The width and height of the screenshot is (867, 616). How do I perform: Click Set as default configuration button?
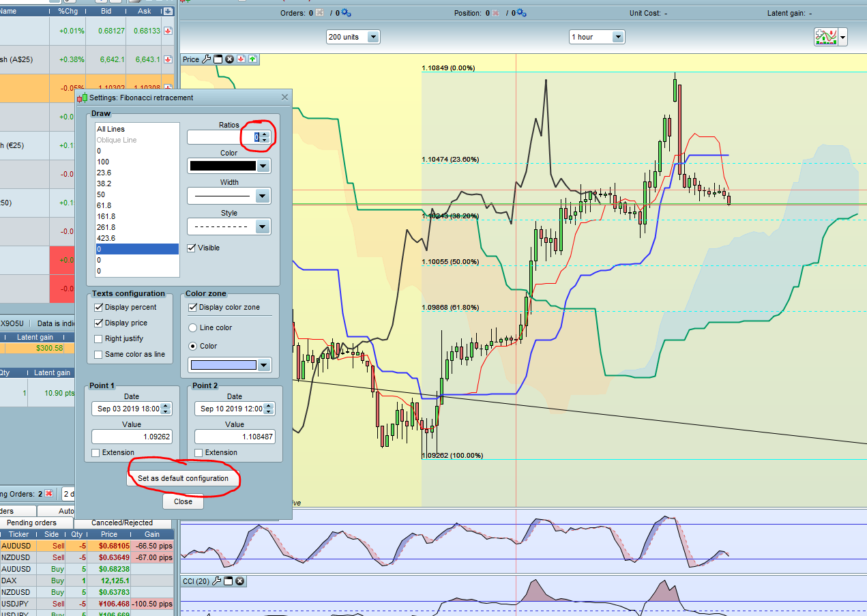click(183, 478)
